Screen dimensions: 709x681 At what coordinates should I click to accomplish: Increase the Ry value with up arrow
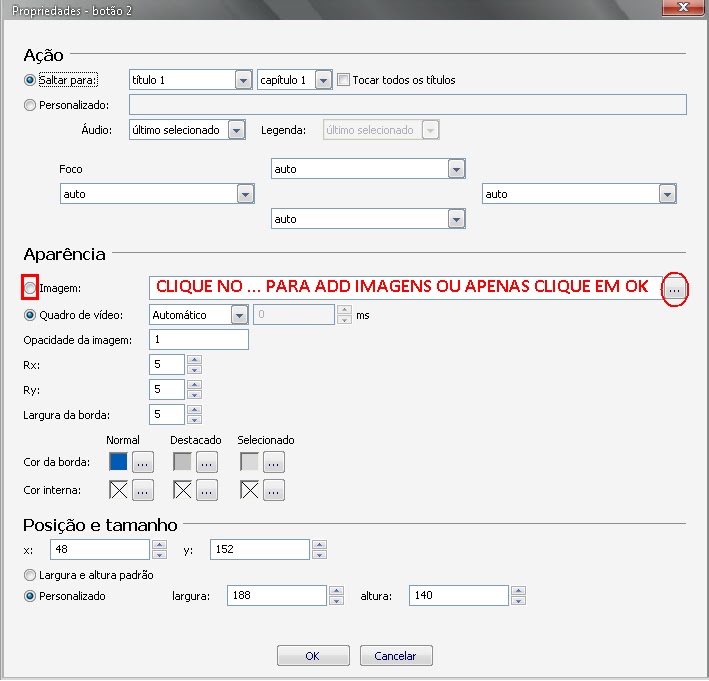click(194, 384)
